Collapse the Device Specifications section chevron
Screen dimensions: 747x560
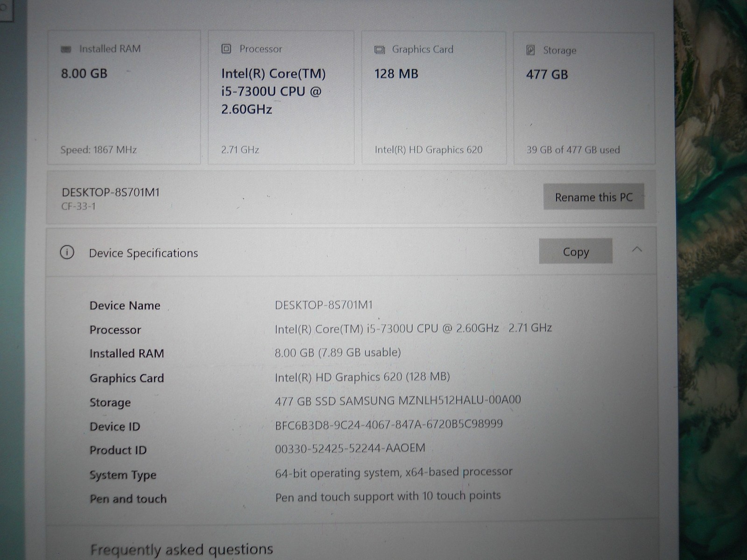pos(637,249)
